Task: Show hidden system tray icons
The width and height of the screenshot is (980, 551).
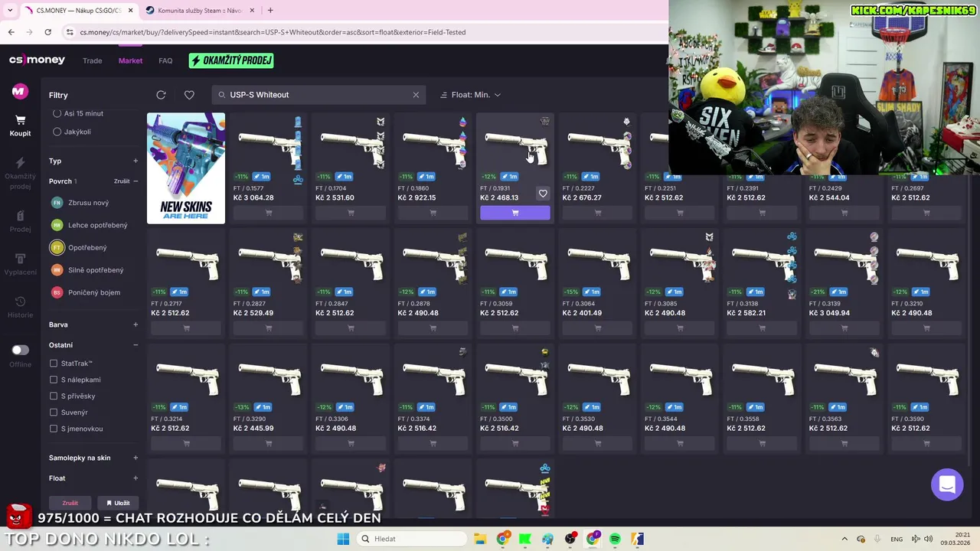Action: tap(844, 539)
